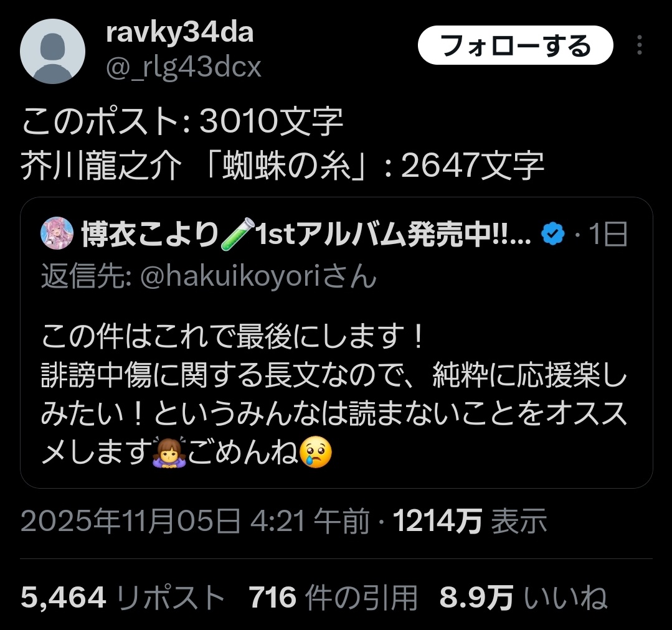Click the test tube emoji in name
This screenshot has width=672, height=630.
(x=237, y=234)
